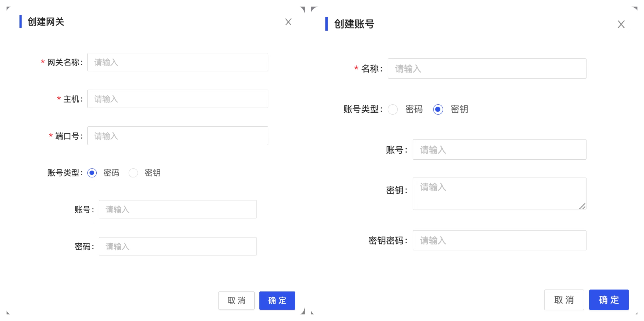Click the 网关名称 input field
644x321 pixels.
point(177,62)
